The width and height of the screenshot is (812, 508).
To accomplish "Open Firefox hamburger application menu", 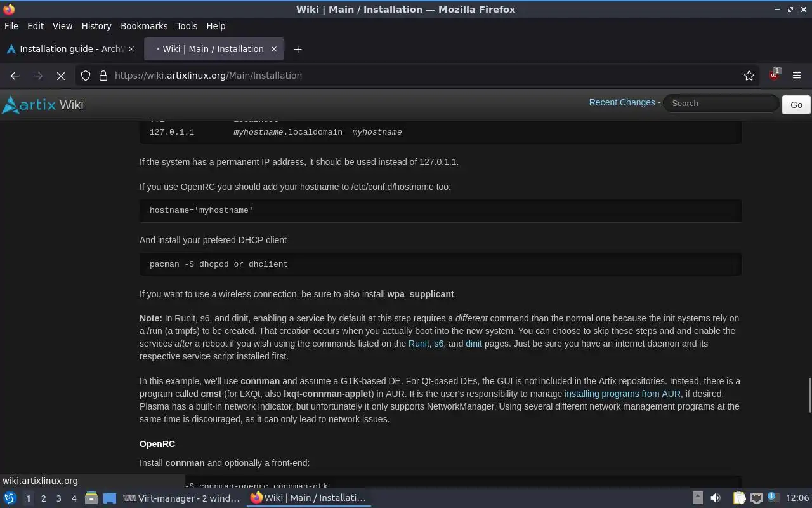I will pyautogui.click(x=797, y=76).
